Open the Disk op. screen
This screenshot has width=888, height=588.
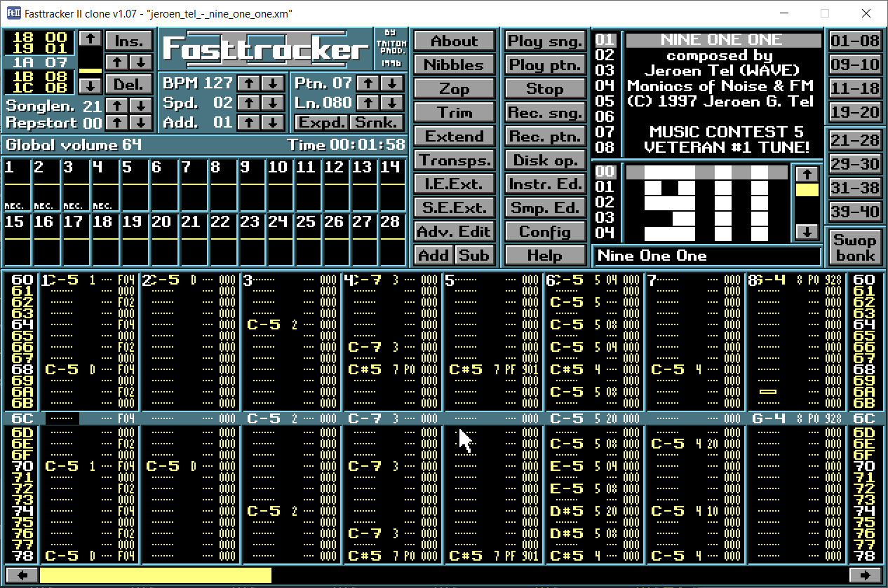545,160
